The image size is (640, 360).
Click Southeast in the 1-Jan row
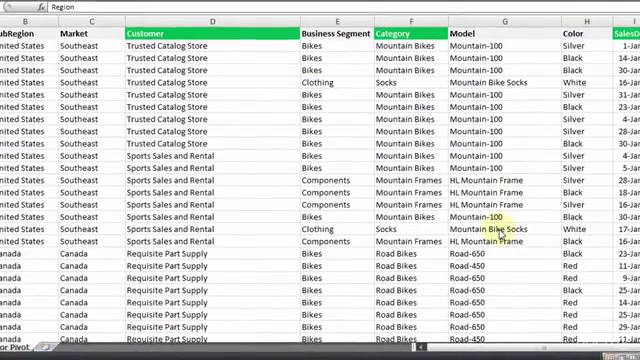tap(79, 46)
